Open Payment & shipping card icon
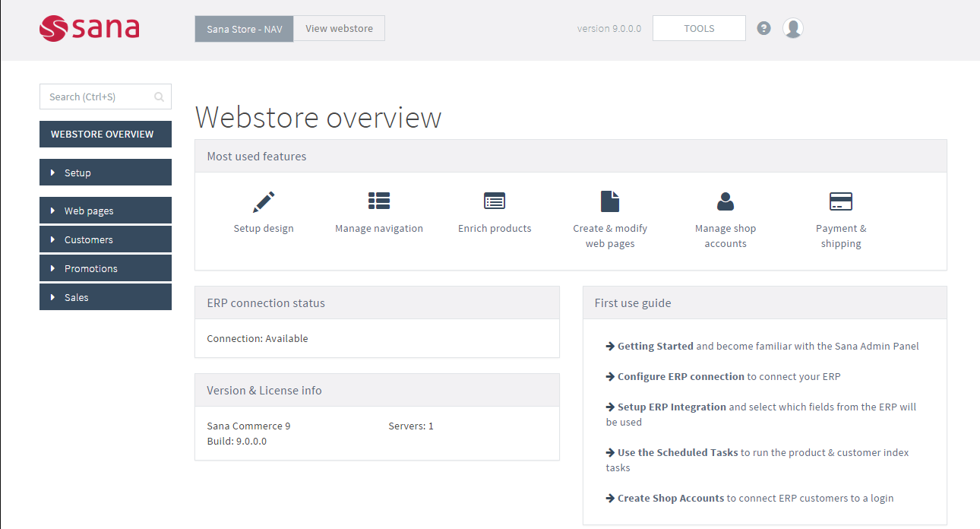 click(x=841, y=201)
